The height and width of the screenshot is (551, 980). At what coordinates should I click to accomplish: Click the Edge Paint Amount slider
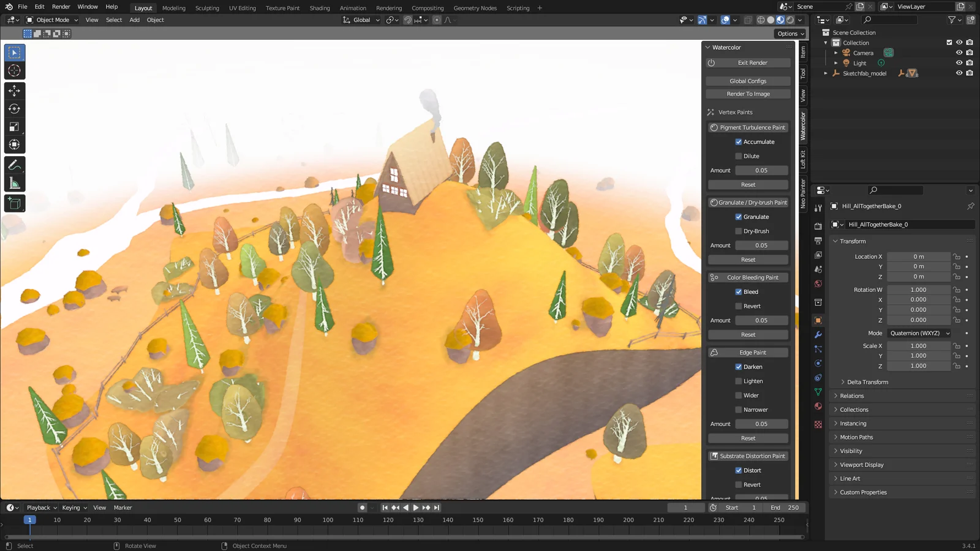[x=761, y=424]
